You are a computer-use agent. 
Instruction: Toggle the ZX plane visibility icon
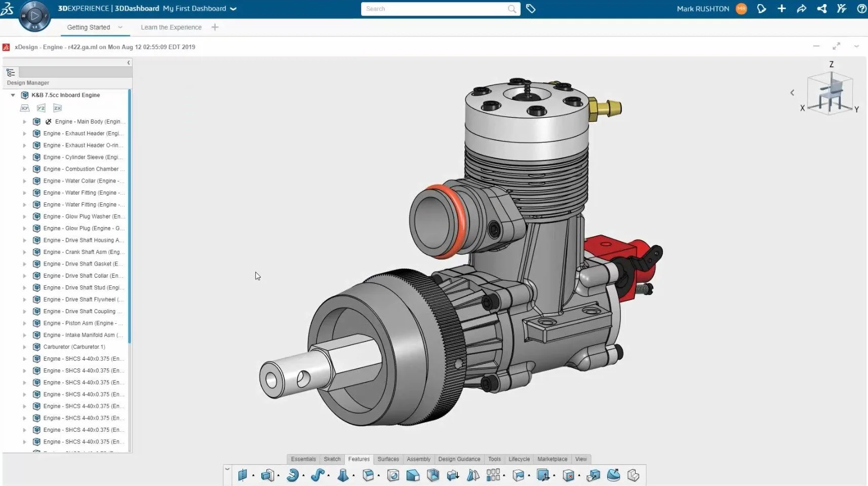[x=58, y=108]
